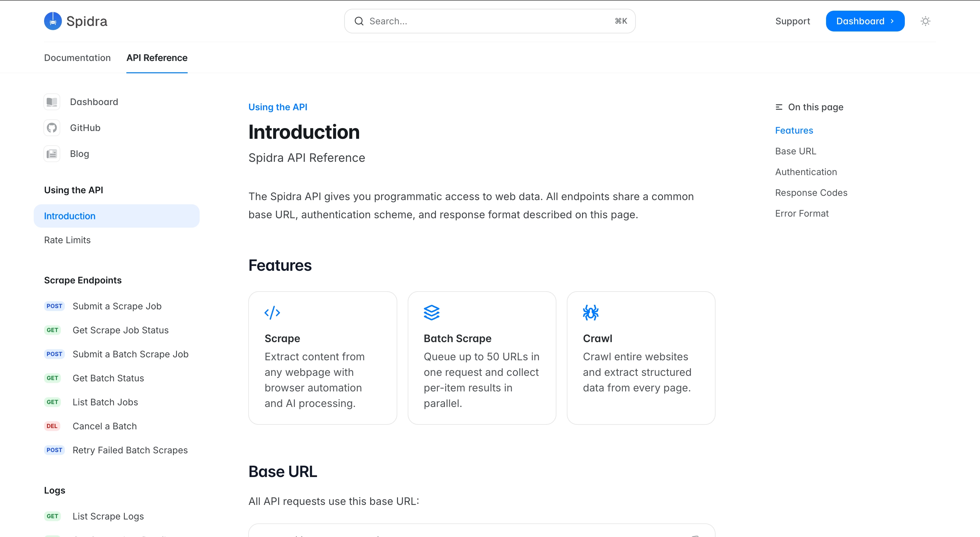Open Submit a Batch Scrape Job endpoint
Viewport: 980px width, 537px height.
pos(131,354)
